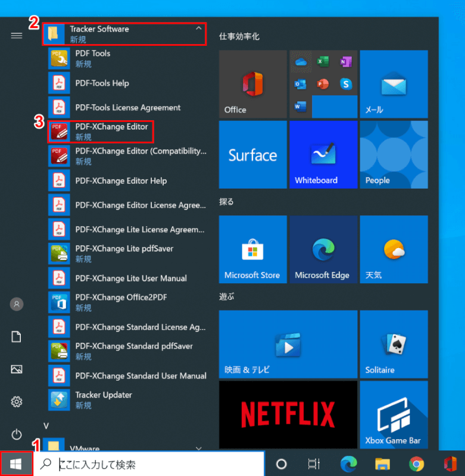Launch Office from taskbar

(x=450, y=464)
